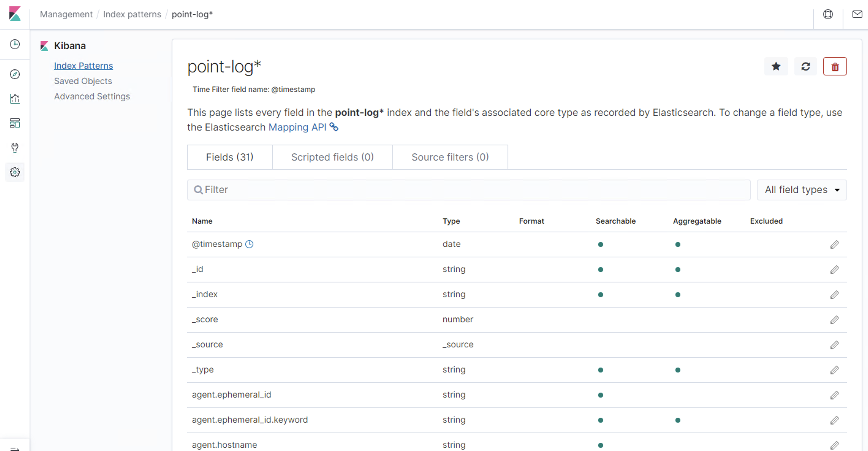Image resolution: width=868 pixels, height=451 pixels.
Task: Open Dashboard icon in sidebar
Action: tap(15, 123)
